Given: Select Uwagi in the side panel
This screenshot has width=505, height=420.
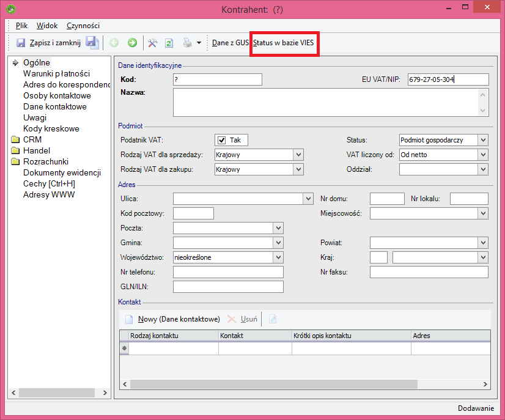Looking at the screenshot, I should click(35, 117).
